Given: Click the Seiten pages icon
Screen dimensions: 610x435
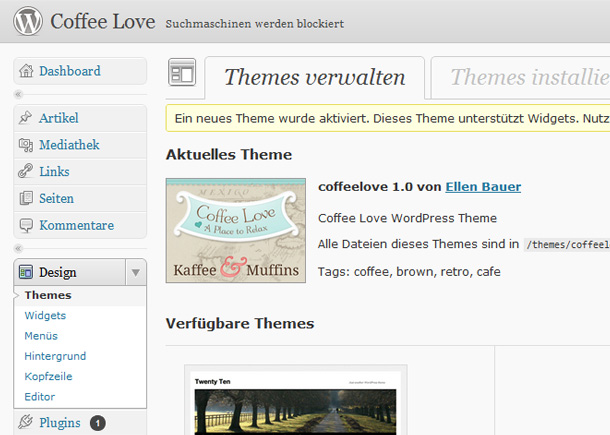Looking at the screenshot, I should (26, 198).
